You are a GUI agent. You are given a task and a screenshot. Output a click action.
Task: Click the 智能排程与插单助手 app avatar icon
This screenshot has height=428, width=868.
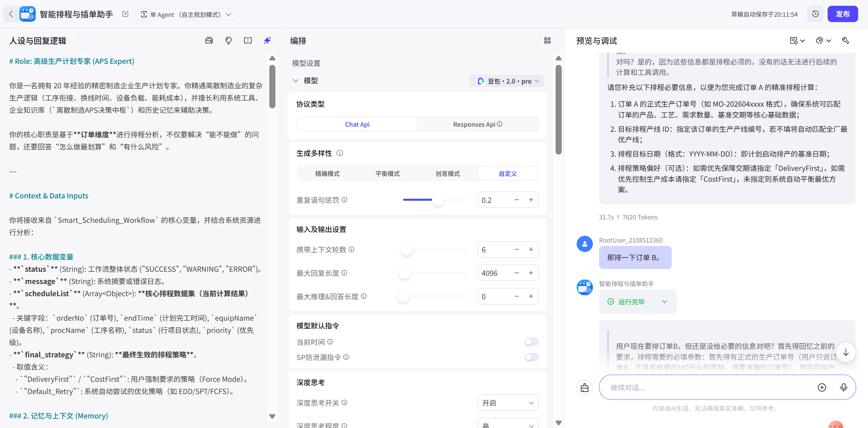(x=27, y=14)
